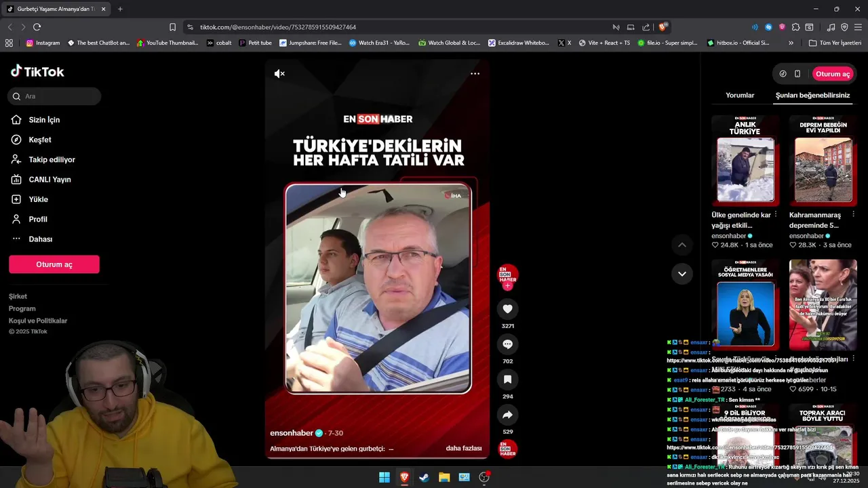The width and height of the screenshot is (868, 488).
Task: Switch to the 'Yorumlar' tab
Action: [x=740, y=96]
